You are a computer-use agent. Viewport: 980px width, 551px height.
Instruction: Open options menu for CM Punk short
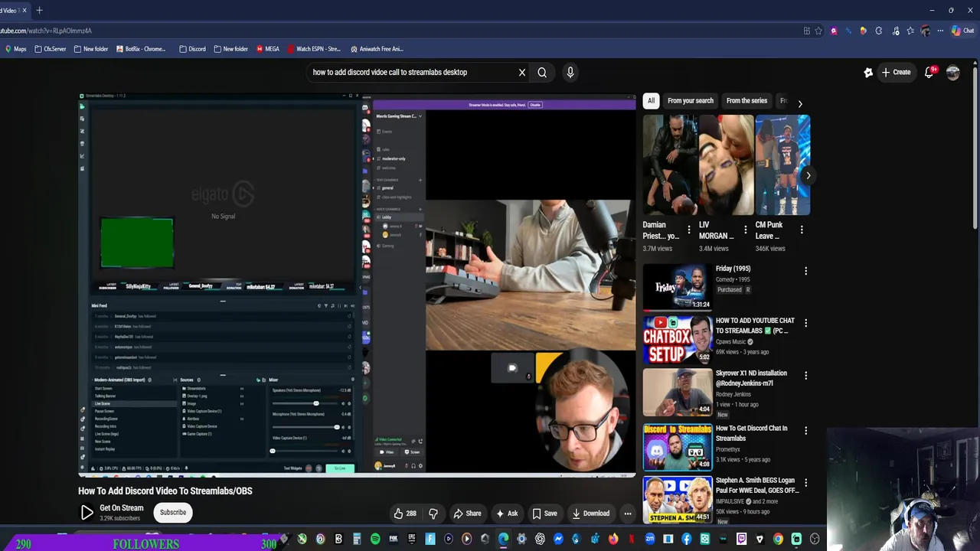point(802,230)
